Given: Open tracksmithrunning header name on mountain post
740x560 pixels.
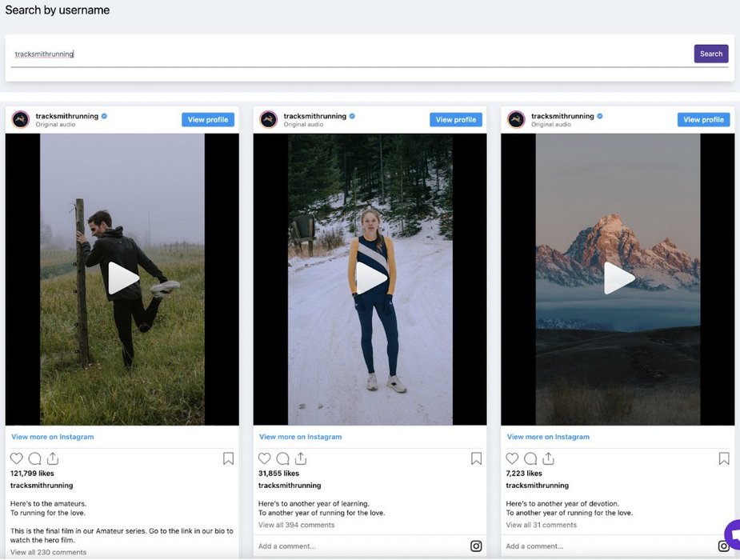Looking at the screenshot, I should point(562,116).
